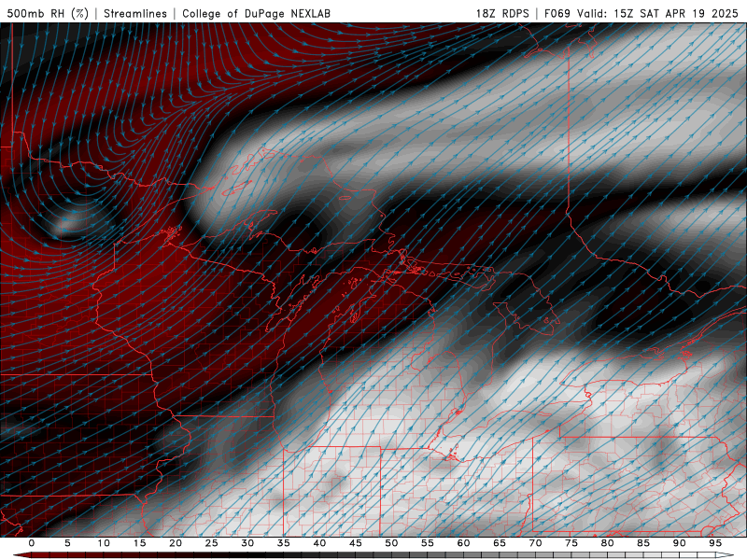Click the '30' color scale label
This screenshot has width=747, height=560.
pyautogui.click(x=247, y=543)
